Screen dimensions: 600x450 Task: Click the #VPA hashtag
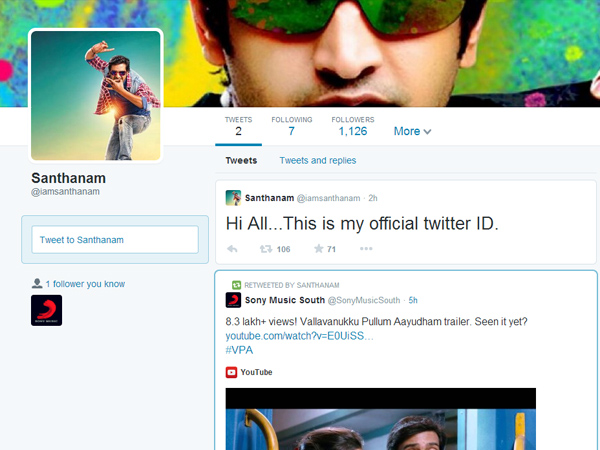point(238,350)
